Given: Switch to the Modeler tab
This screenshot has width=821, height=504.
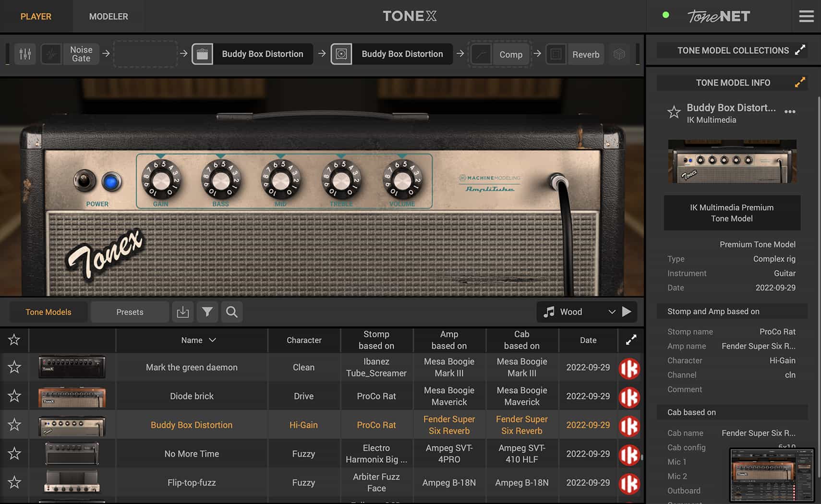Looking at the screenshot, I should (109, 16).
